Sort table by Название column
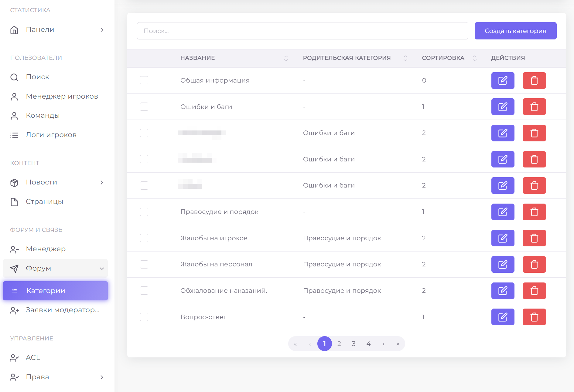Screen dimensions: 574x392 point(286,58)
